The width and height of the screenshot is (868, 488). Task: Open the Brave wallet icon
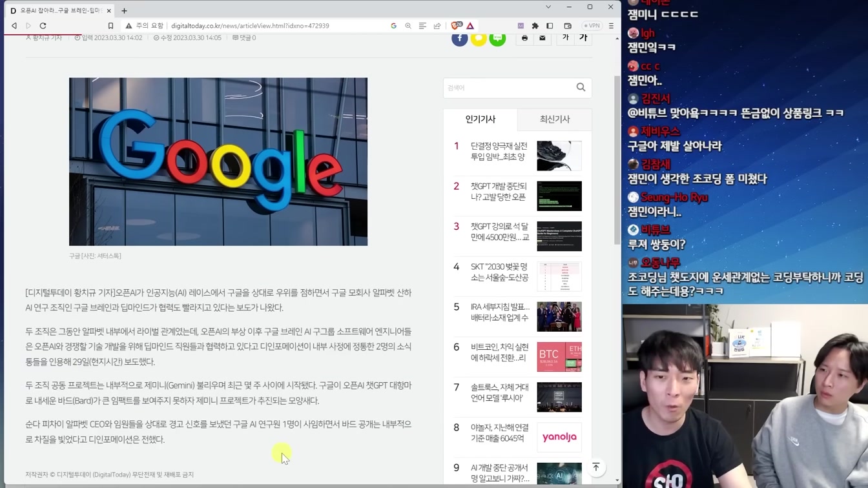[568, 26]
